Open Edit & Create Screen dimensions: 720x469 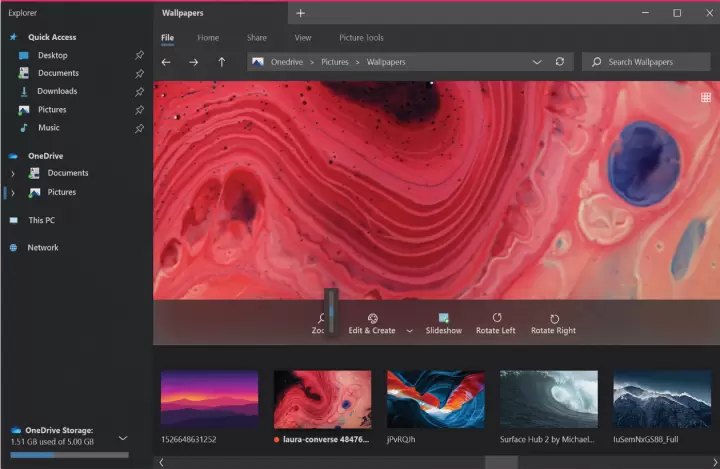pyautogui.click(x=372, y=323)
